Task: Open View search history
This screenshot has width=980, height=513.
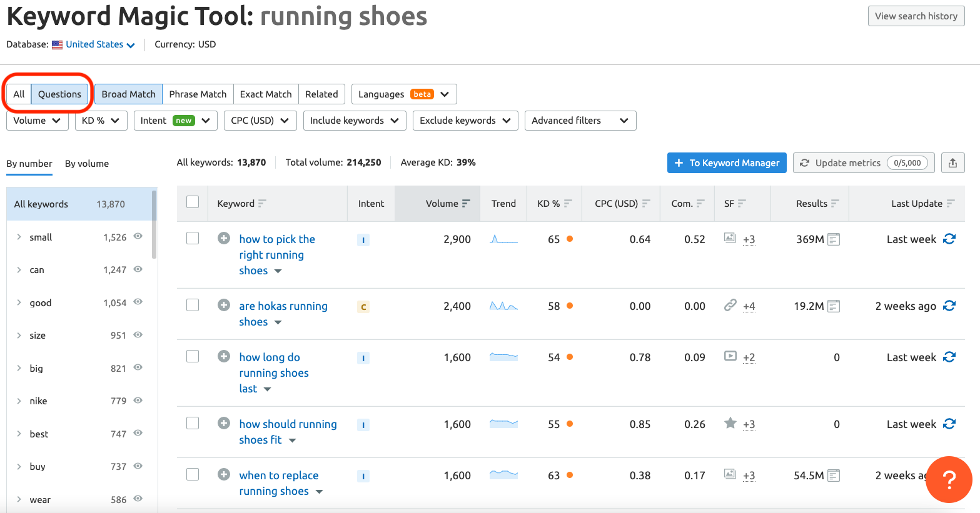Action: [x=916, y=16]
